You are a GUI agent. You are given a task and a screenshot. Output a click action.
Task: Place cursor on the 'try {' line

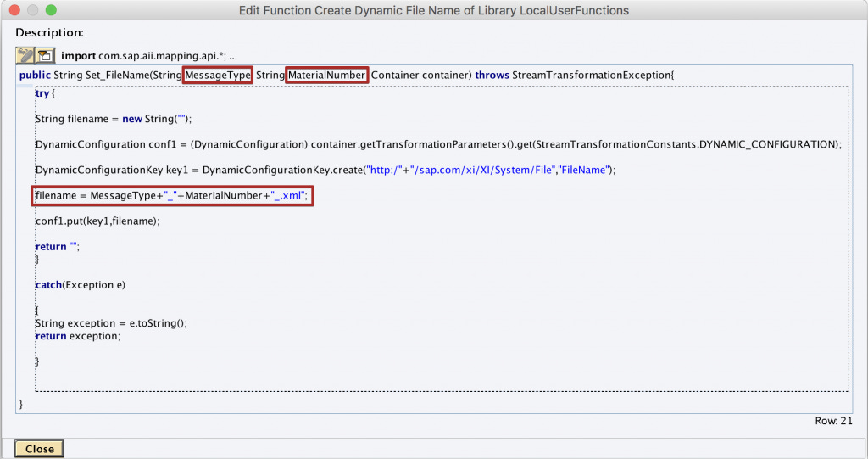pos(46,93)
